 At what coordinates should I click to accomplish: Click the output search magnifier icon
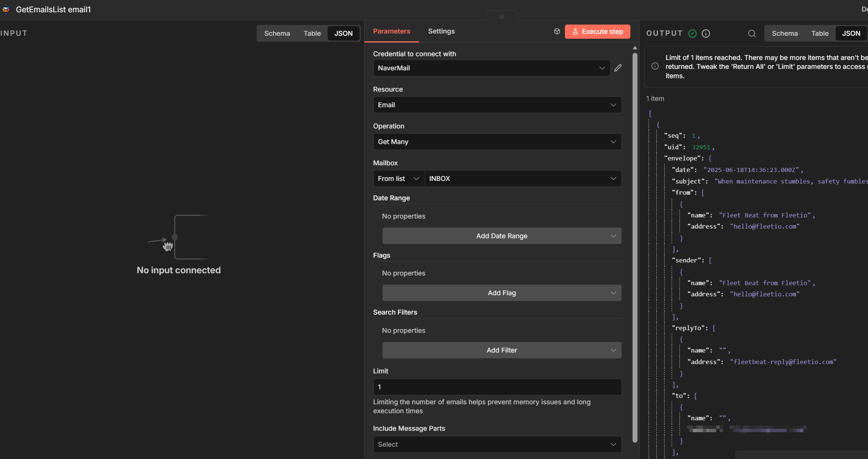point(752,34)
